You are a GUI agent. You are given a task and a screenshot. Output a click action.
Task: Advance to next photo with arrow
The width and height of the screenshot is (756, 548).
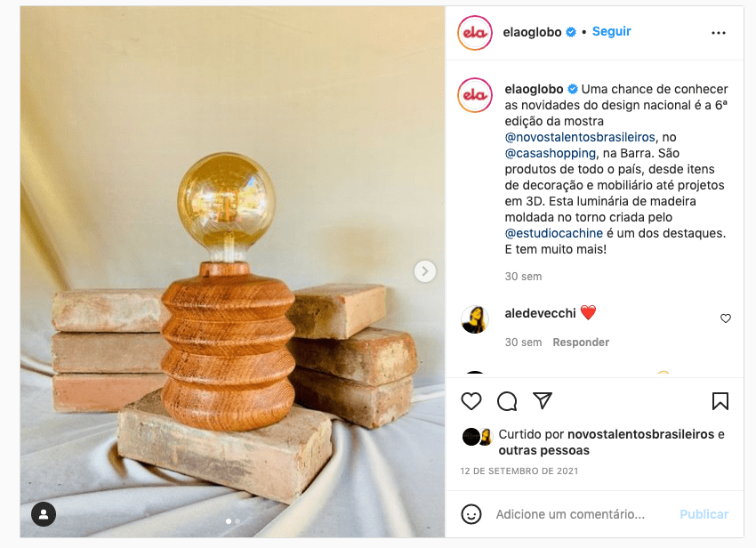425,271
